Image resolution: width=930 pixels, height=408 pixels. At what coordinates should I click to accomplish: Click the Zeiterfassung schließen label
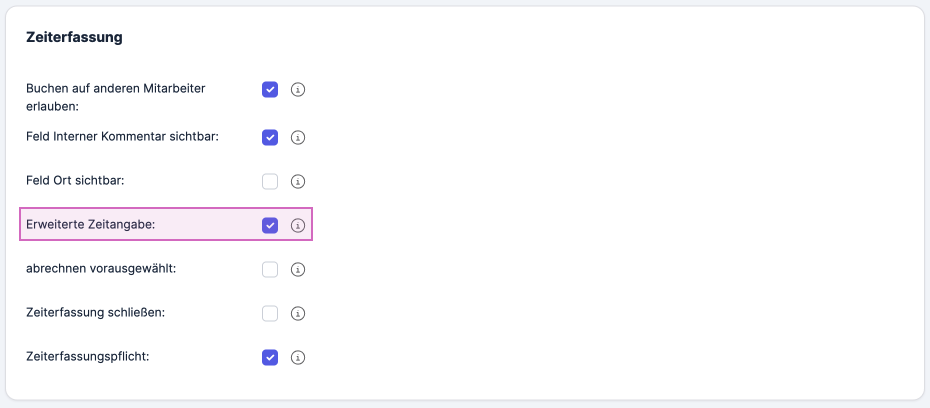95,313
